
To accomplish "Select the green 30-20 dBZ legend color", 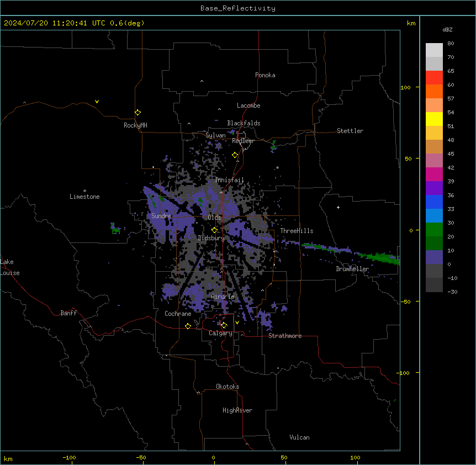I will tap(434, 230).
